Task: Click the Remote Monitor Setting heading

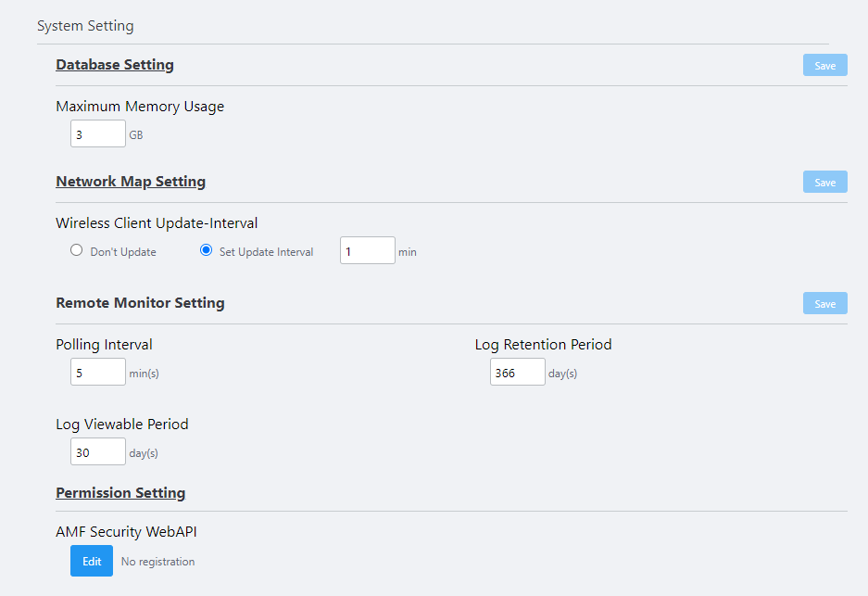Action: click(x=140, y=303)
